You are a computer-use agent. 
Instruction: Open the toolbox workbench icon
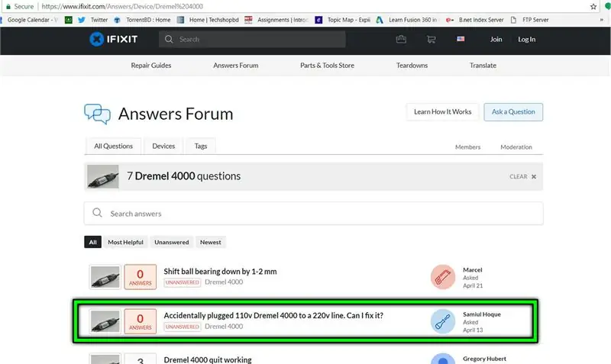tap(401, 40)
